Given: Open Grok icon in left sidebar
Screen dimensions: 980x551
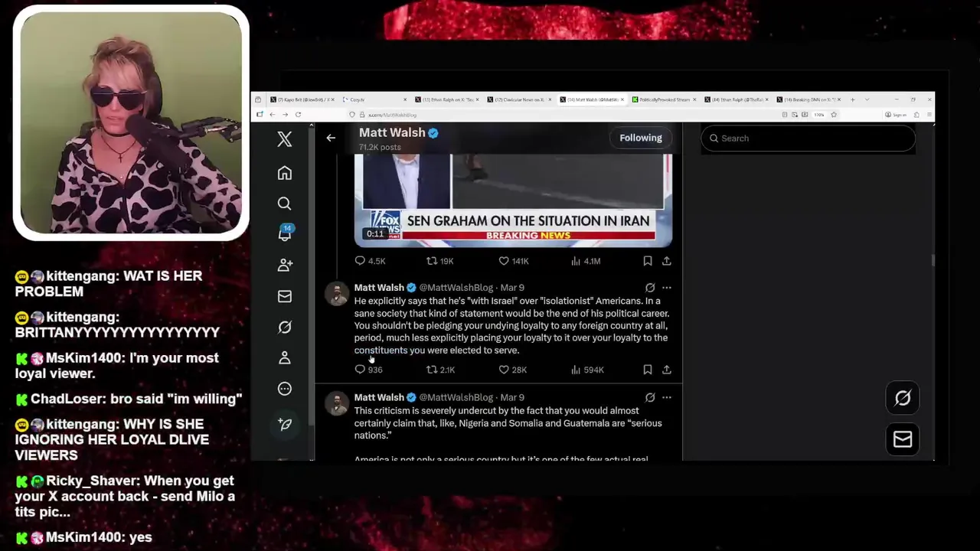Looking at the screenshot, I should coord(285,327).
